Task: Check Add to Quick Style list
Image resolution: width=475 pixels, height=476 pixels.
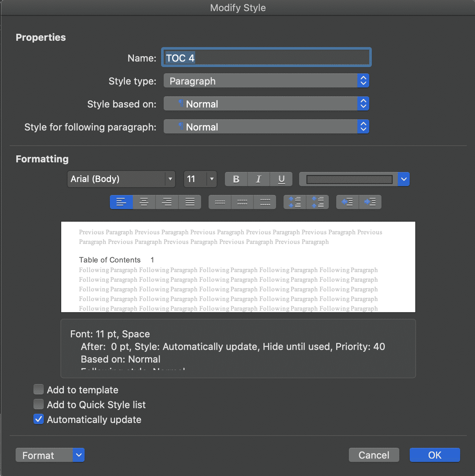Action: tap(38, 404)
